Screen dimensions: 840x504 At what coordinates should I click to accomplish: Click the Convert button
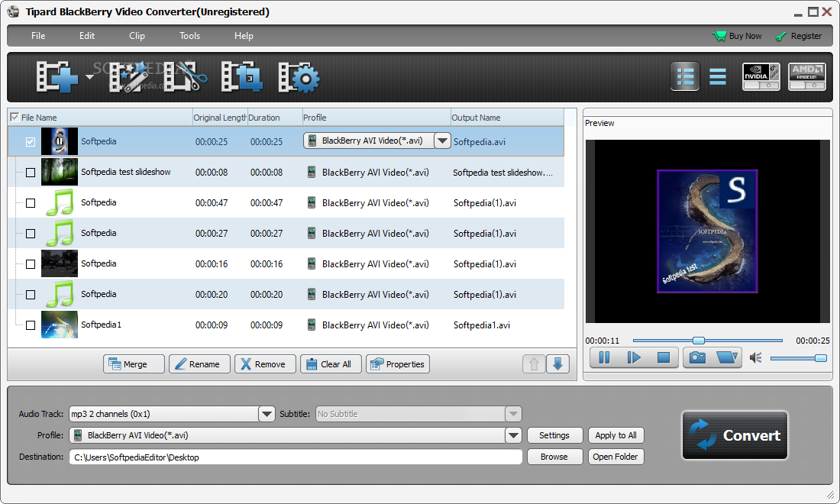click(735, 435)
